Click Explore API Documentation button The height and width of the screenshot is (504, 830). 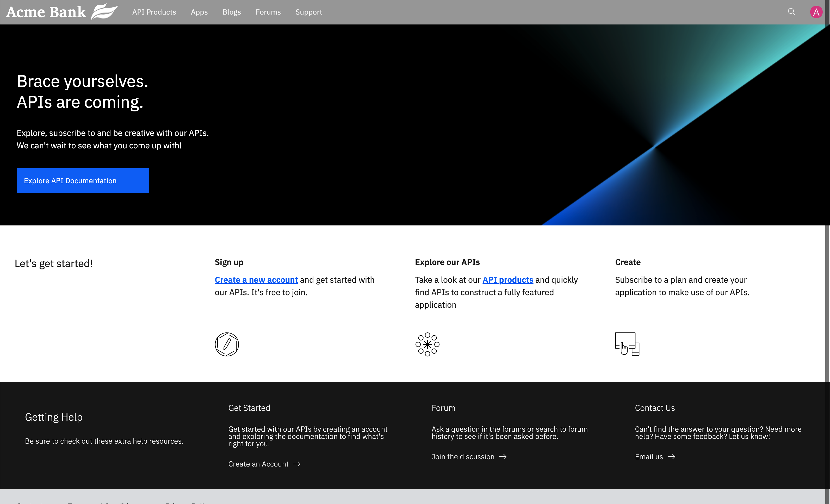(83, 180)
